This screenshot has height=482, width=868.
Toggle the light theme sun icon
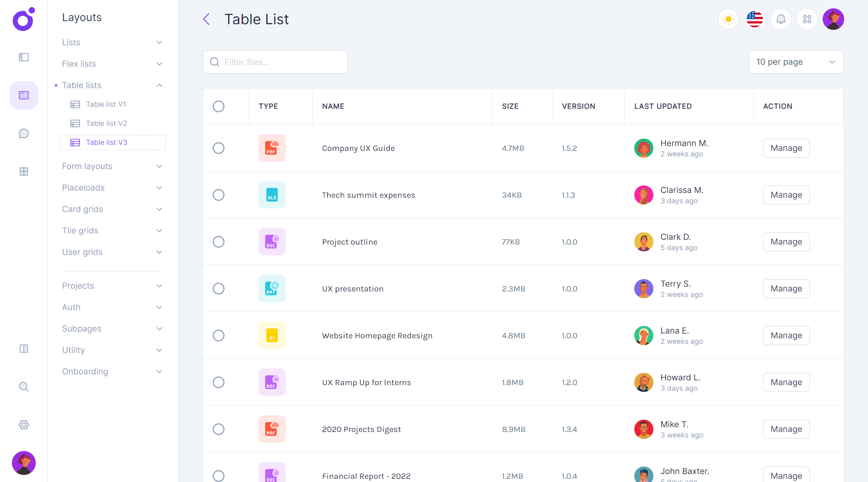click(728, 19)
